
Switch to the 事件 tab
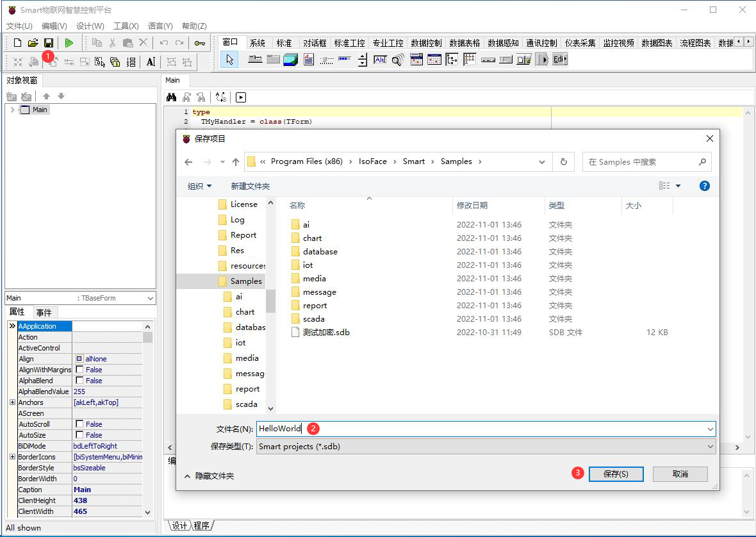pyautogui.click(x=44, y=312)
